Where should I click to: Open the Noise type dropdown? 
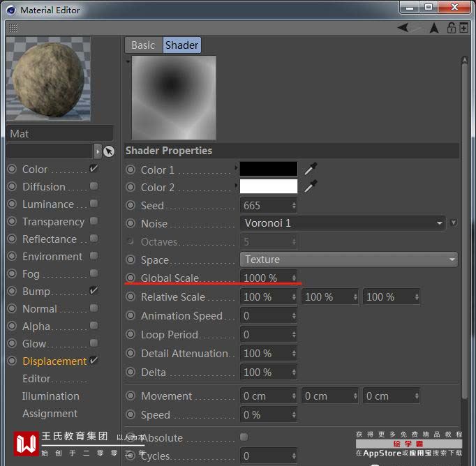pos(343,223)
